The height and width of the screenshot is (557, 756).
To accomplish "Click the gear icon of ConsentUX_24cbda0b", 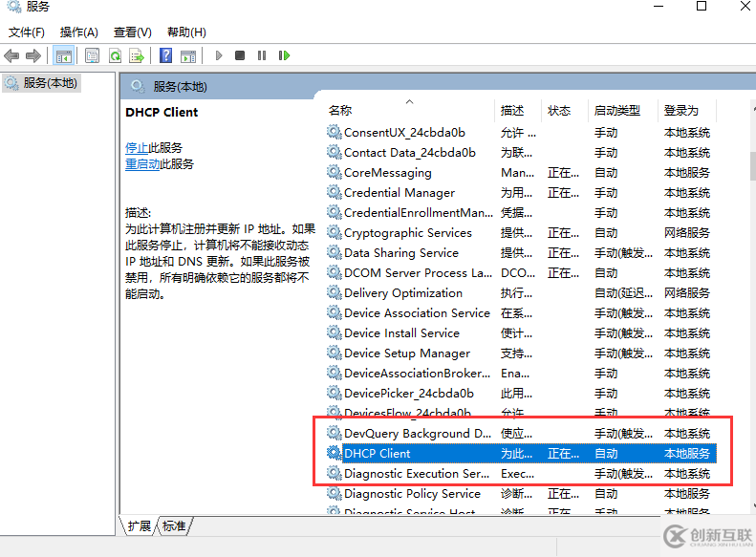I will pos(335,132).
